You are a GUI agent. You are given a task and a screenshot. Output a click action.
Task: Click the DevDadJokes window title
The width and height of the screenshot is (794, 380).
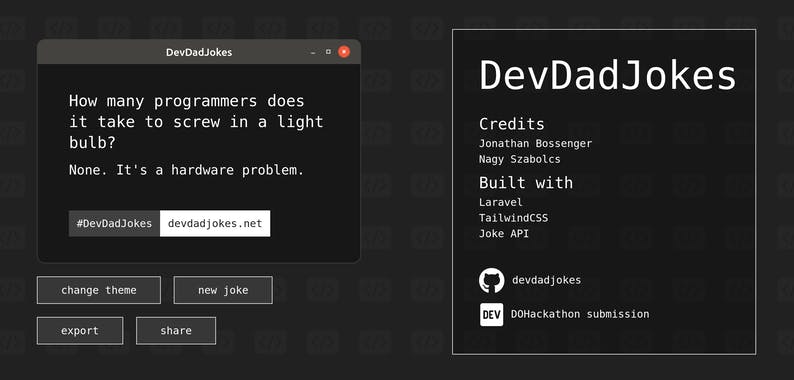(x=199, y=52)
